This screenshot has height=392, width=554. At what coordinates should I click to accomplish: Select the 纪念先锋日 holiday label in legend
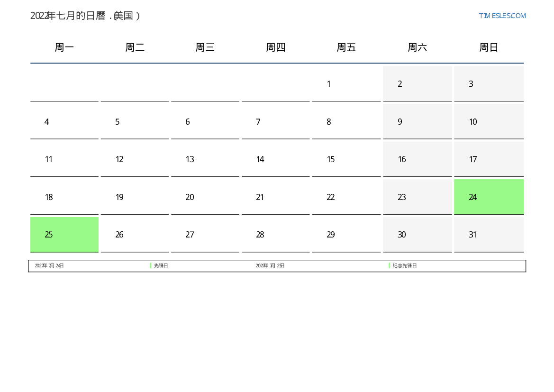pos(405,266)
